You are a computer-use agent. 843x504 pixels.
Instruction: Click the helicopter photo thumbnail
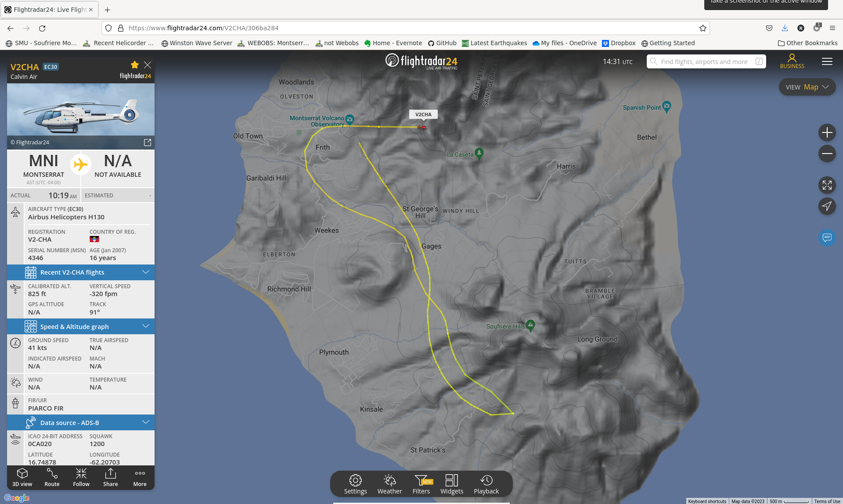(81, 110)
